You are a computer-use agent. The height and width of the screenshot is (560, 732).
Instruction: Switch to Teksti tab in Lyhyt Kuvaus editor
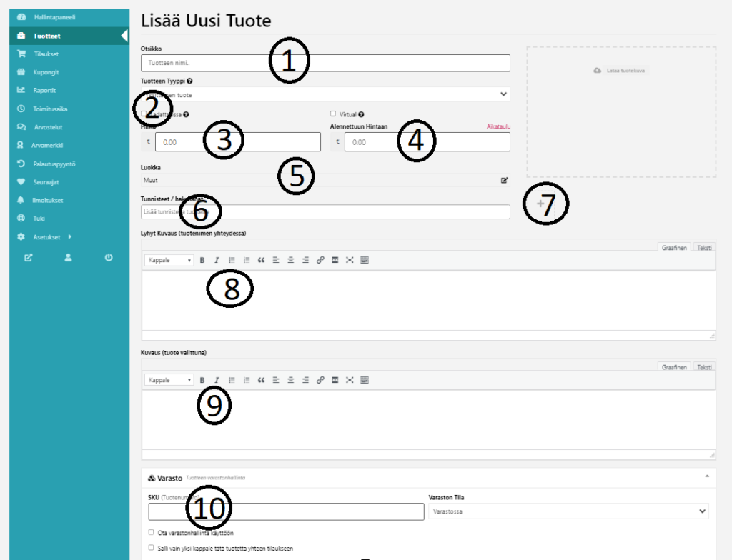[704, 247]
